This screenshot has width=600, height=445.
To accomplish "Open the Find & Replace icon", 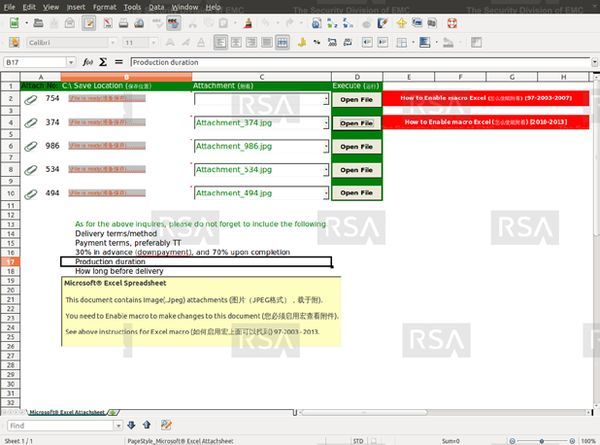I will (165, 425).
